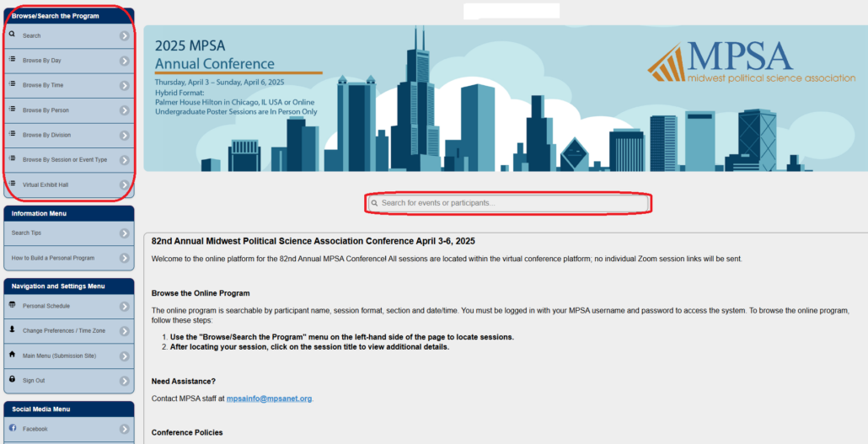Click the list icon beside Browse By Day
This screenshot has width=868, height=444.
tap(12, 59)
